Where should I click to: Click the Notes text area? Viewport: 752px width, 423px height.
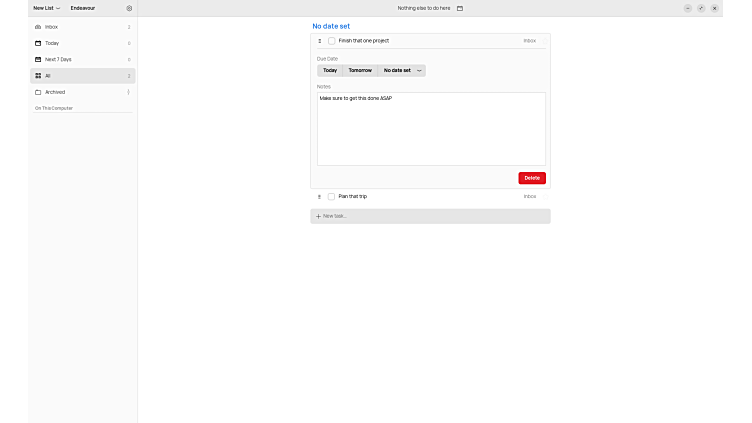[x=431, y=130]
